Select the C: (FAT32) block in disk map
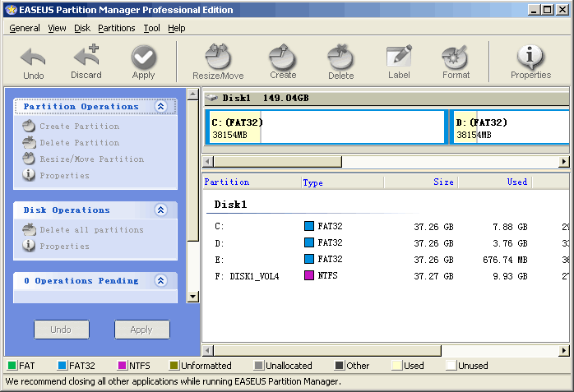This screenshot has height=392, width=574. [326, 127]
